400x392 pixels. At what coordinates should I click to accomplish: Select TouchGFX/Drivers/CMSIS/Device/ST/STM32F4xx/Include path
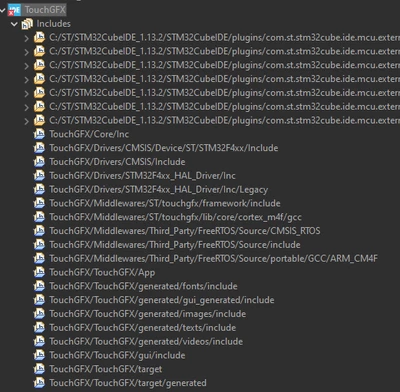[x=164, y=148]
